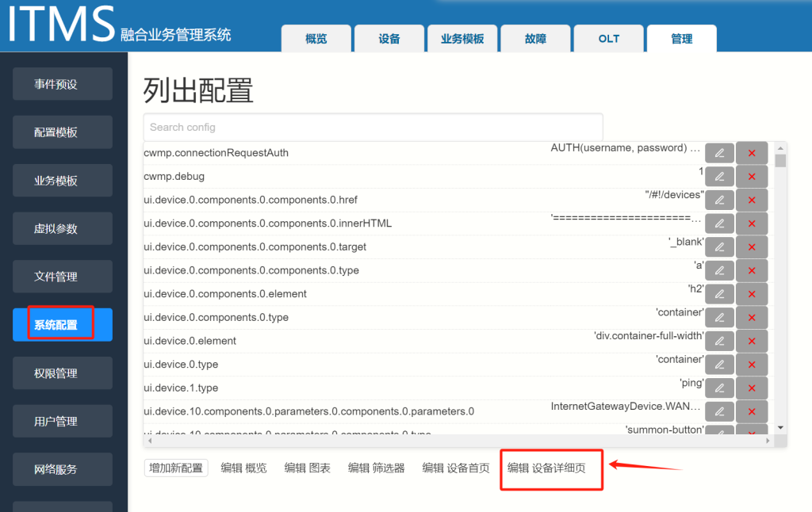Open 权限管理 in the sidebar
This screenshot has width=812, height=512.
(63, 373)
